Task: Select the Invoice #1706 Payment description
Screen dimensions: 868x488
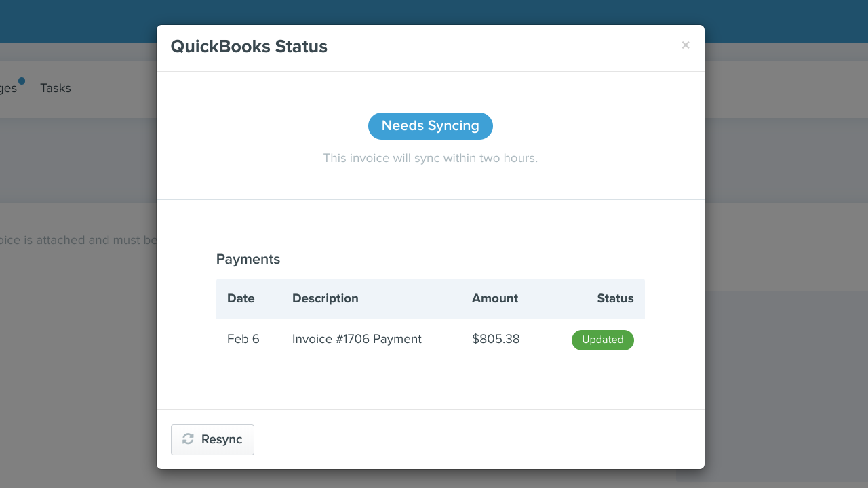Action: [357, 339]
